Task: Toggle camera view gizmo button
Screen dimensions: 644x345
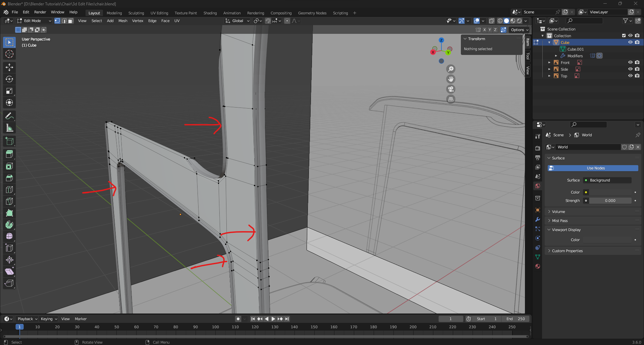Action: [x=451, y=89]
